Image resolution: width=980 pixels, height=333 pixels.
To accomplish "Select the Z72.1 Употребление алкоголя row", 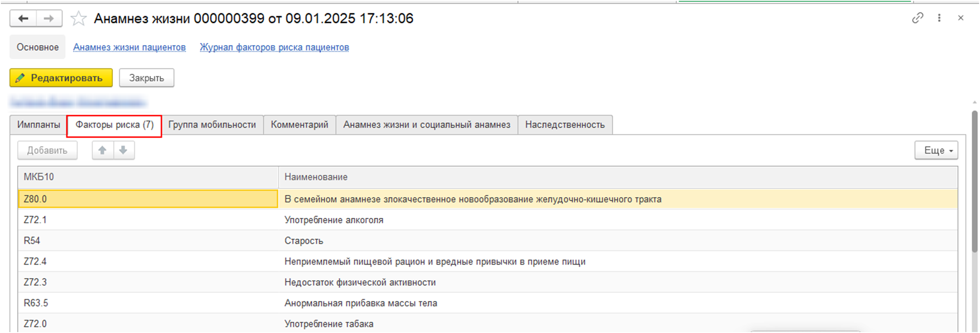I will [333, 220].
